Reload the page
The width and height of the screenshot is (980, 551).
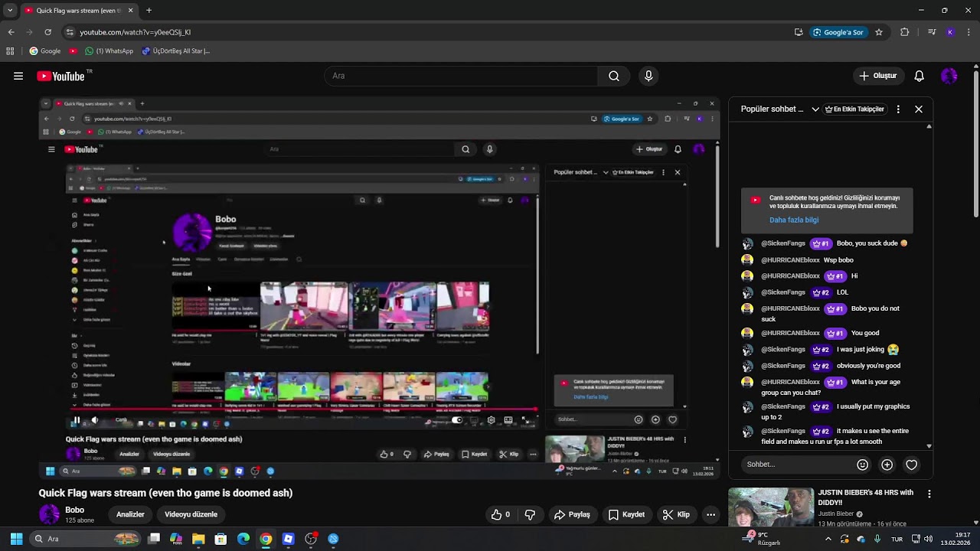(47, 32)
